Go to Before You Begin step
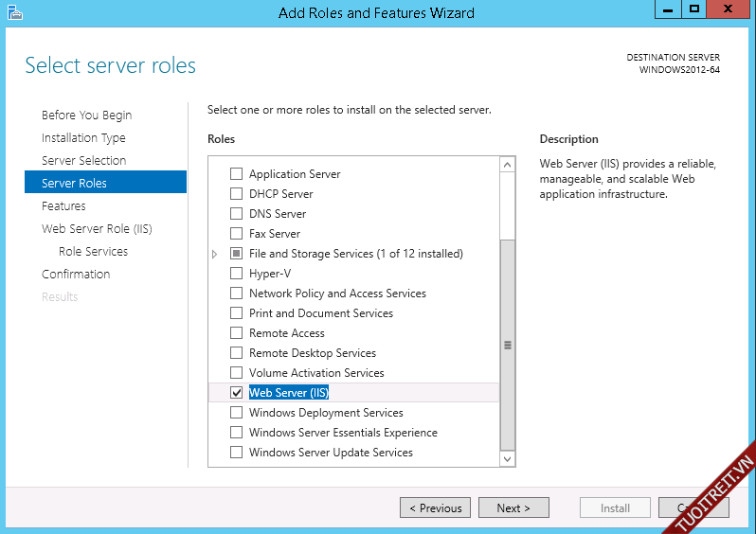Viewport: 756px width, 534px height. pos(86,116)
